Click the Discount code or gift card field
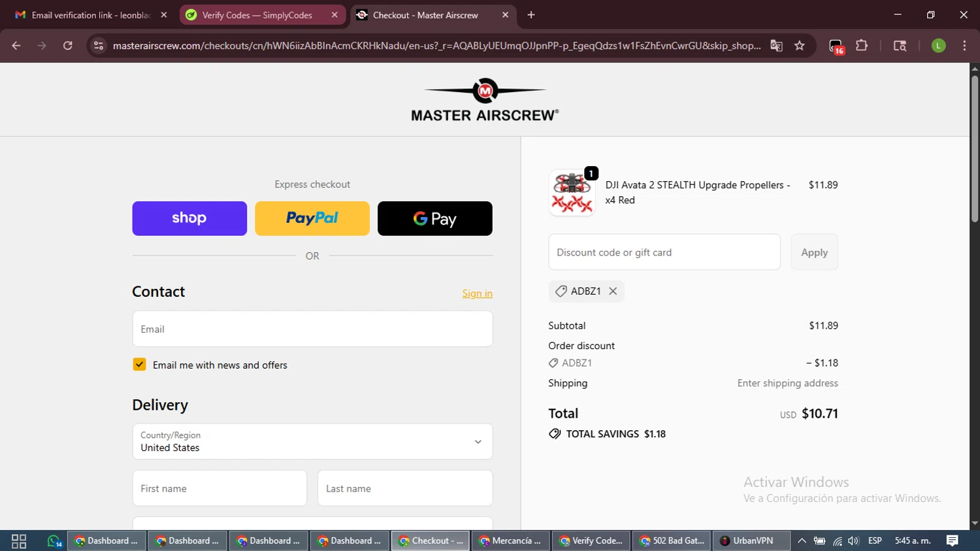The image size is (980, 551). (x=664, y=252)
